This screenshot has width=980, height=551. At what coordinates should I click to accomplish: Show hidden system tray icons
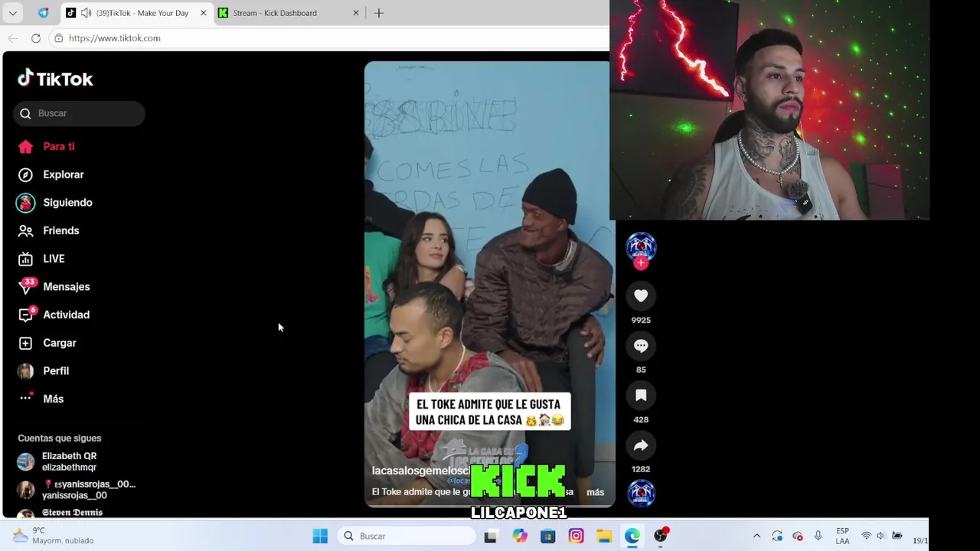(757, 536)
